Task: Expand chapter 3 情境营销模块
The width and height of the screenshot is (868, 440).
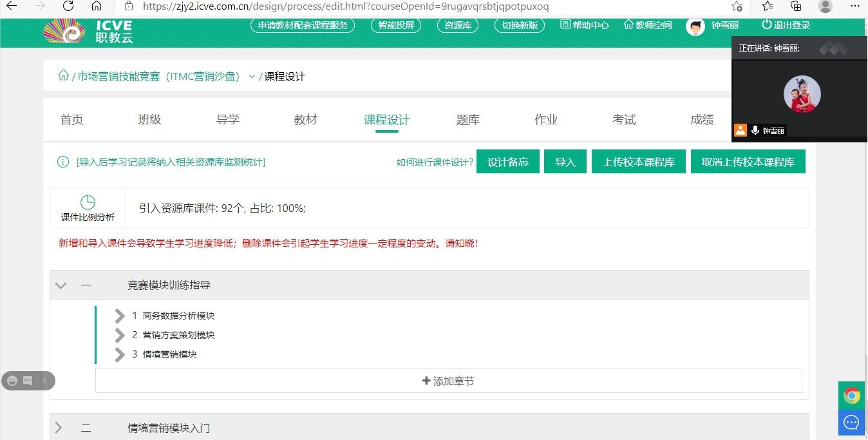Action: (120, 354)
